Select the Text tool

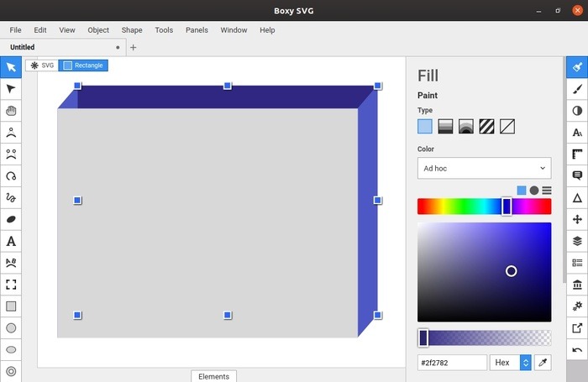tap(11, 241)
